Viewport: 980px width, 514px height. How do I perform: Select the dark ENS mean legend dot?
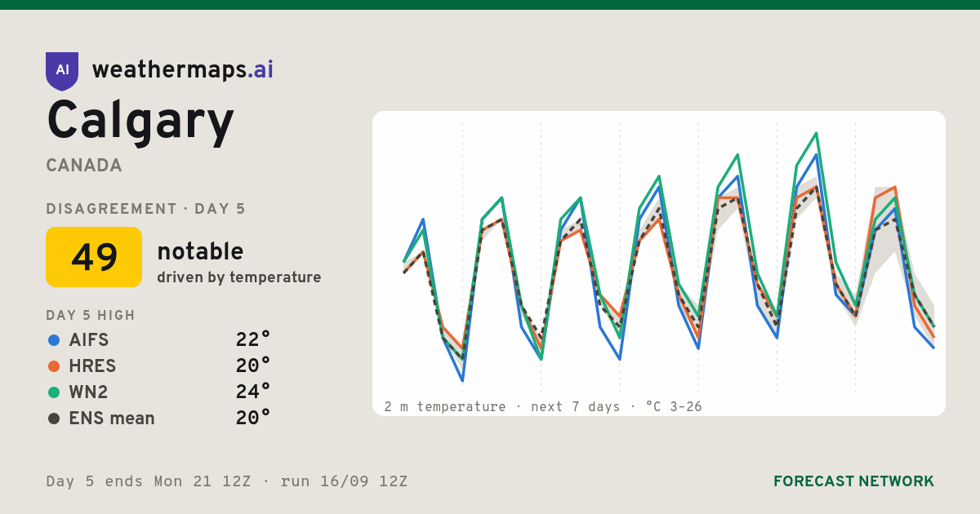click(54, 419)
